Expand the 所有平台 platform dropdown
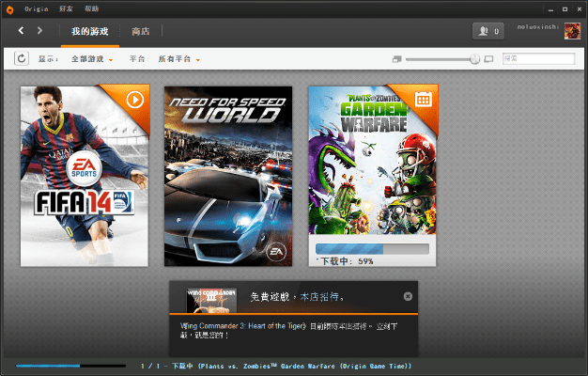 coord(178,59)
